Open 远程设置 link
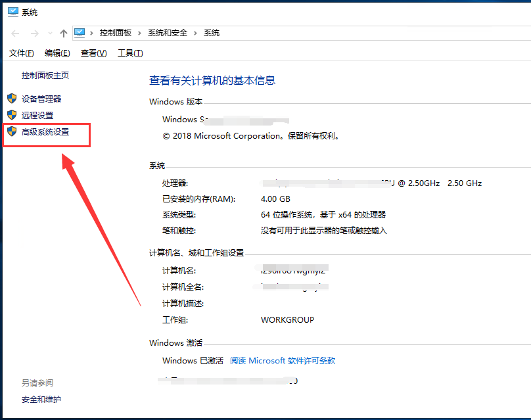This screenshot has height=420, width=531. pyautogui.click(x=37, y=116)
